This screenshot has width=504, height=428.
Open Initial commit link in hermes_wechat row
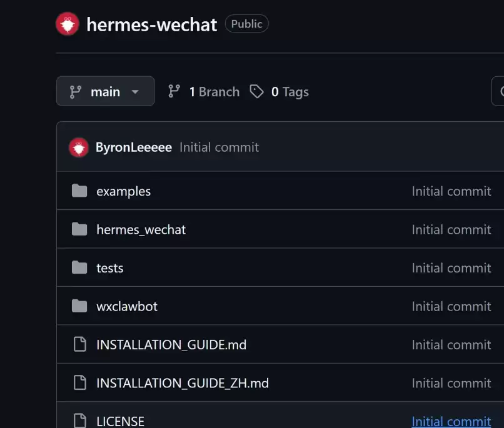click(x=451, y=230)
